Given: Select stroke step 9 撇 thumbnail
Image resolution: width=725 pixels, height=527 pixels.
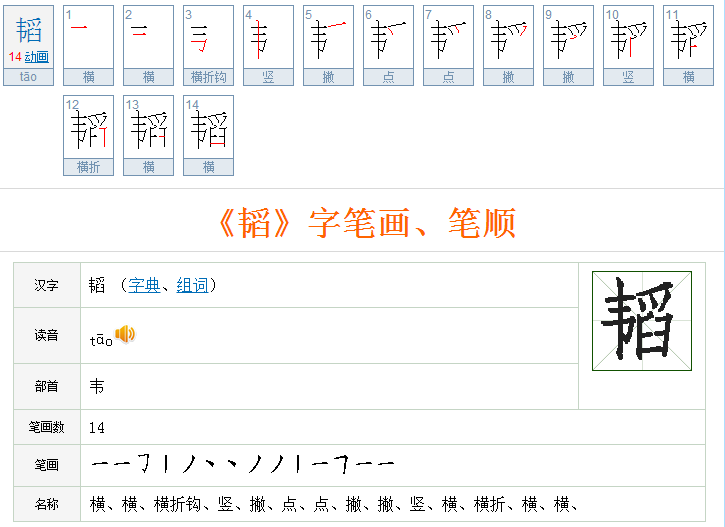Looking at the screenshot, I should point(568,45).
